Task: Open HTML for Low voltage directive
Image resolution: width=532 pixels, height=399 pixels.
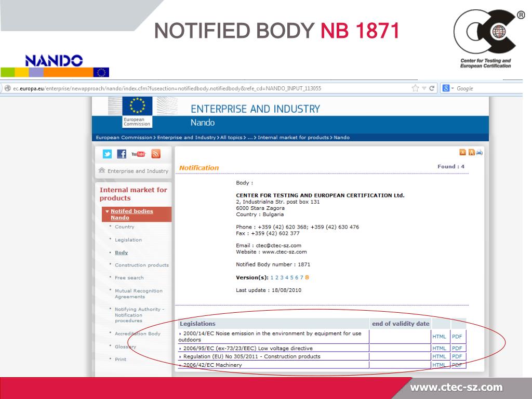Action: (439, 349)
